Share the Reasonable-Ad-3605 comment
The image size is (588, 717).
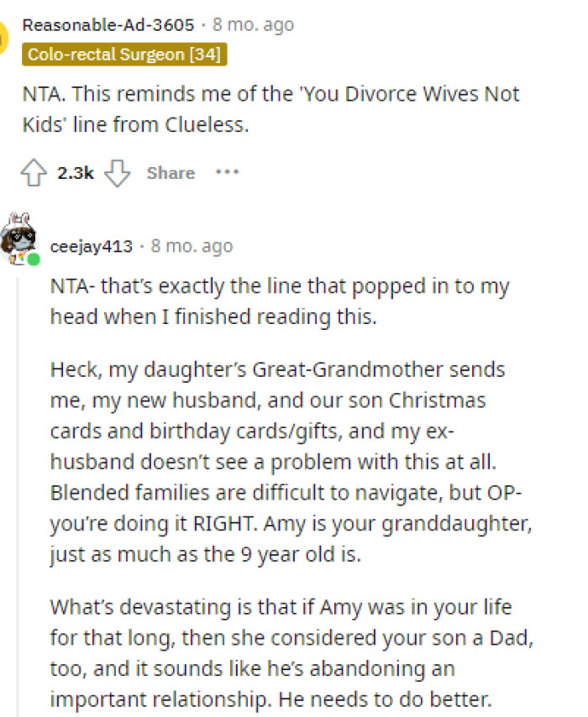point(171,173)
